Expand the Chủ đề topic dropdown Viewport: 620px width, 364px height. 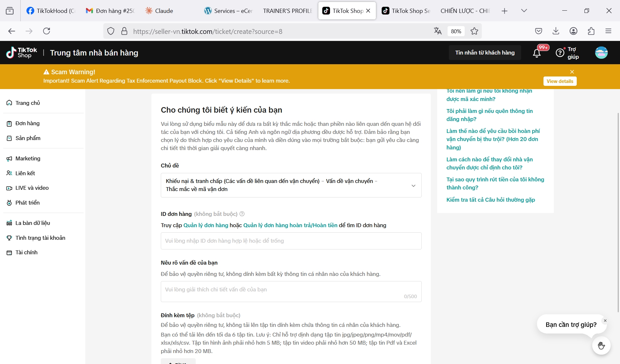[x=413, y=186]
